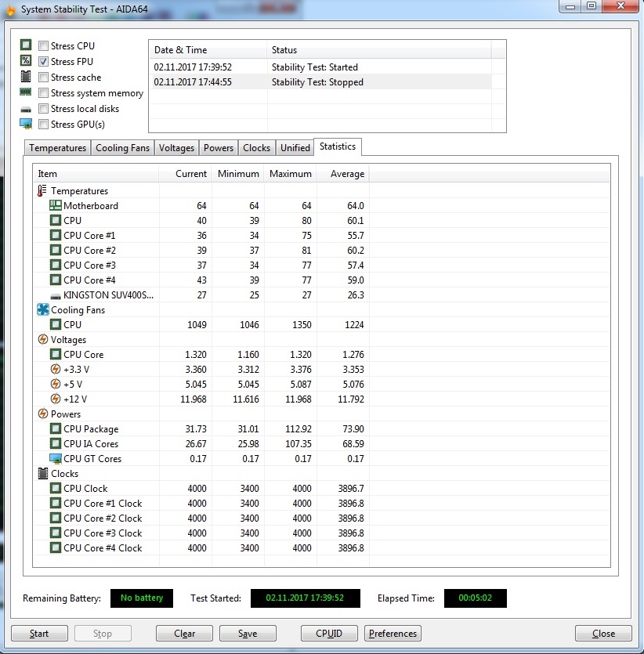
Task: Click the AIDA64 flame icon in title bar
Action: click(11, 9)
